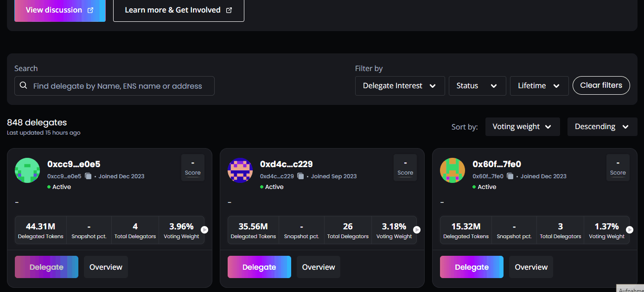Copy address of delegate 0xcc9...e0e5
The image size is (644, 292).
pyautogui.click(x=88, y=176)
